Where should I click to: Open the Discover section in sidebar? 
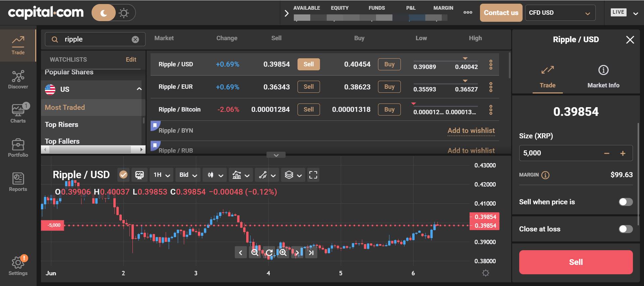coord(18,79)
